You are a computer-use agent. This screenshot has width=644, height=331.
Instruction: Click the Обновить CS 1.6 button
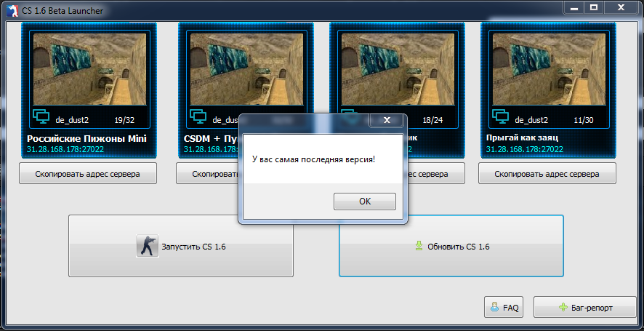click(451, 245)
